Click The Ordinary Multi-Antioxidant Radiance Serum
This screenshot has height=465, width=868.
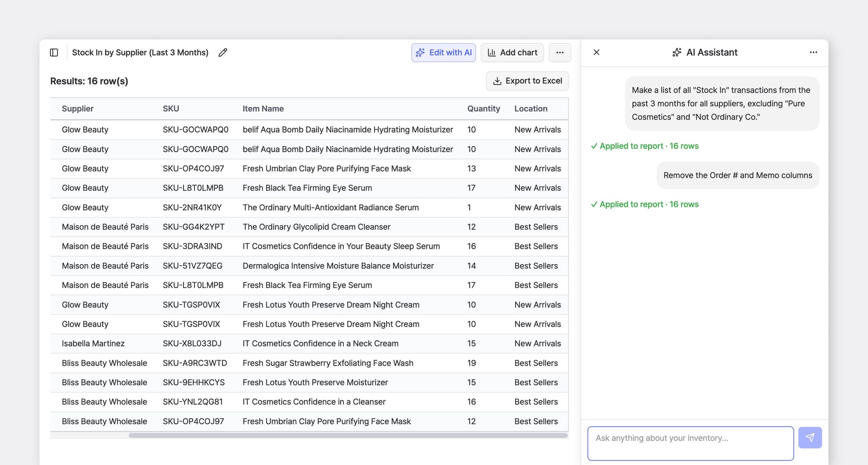331,207
